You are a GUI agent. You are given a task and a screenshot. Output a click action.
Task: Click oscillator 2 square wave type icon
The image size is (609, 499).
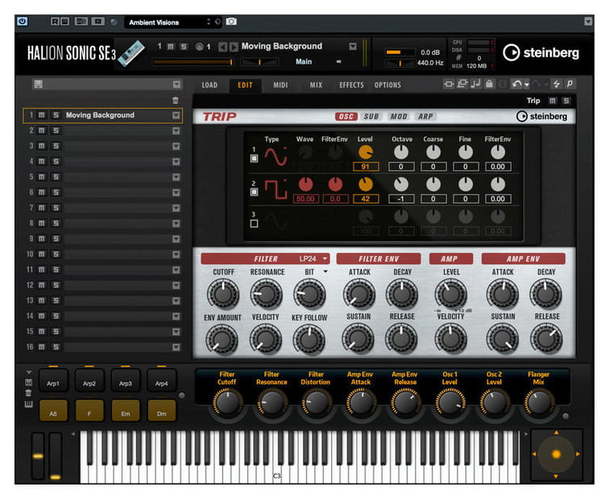(276, 190)
